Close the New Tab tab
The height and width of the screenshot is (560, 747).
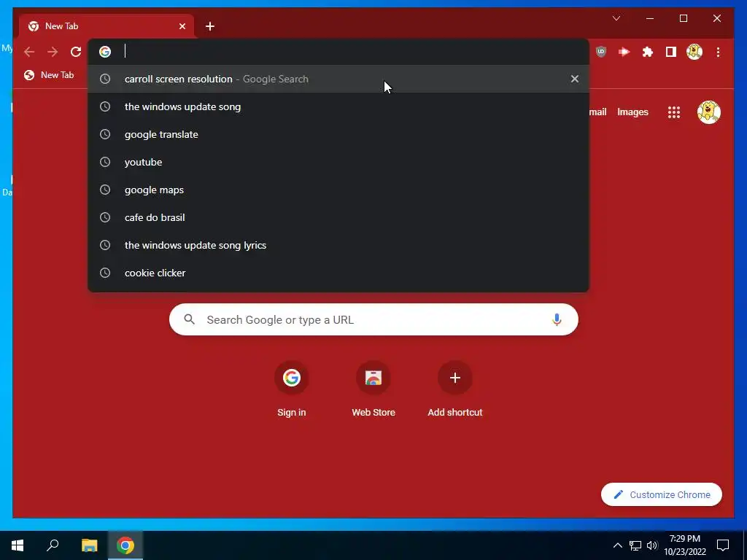182,26
